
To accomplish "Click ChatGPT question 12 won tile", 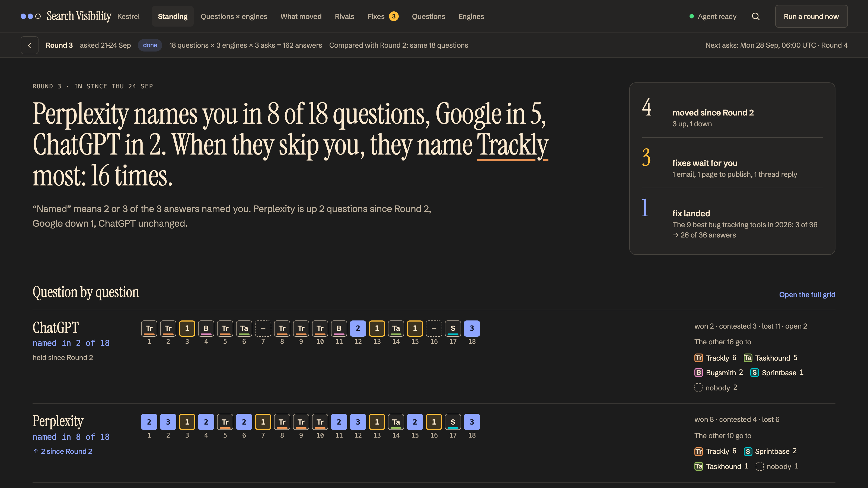I will tap(358, 328).
